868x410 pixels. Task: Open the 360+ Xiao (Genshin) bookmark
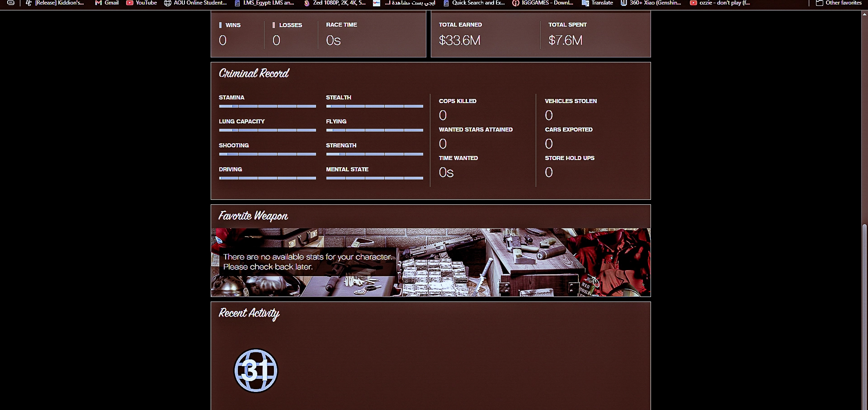click(651, 3)
